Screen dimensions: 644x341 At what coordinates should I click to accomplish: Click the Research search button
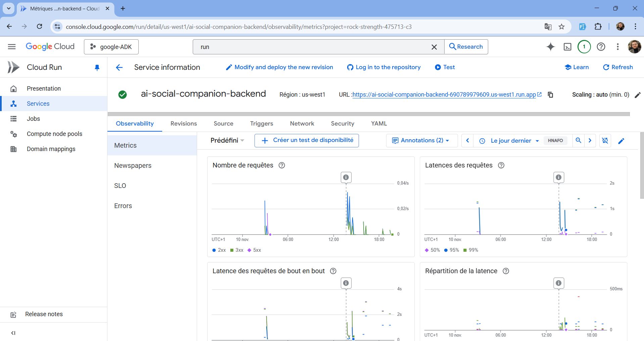pos(466,47)
